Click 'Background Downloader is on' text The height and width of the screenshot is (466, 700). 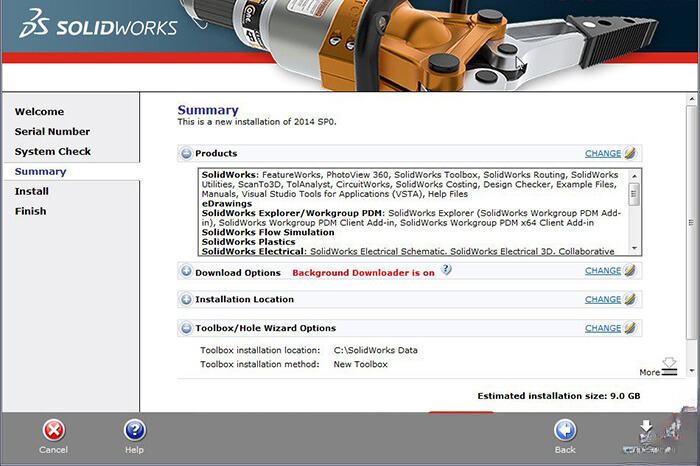pos(363,273)
